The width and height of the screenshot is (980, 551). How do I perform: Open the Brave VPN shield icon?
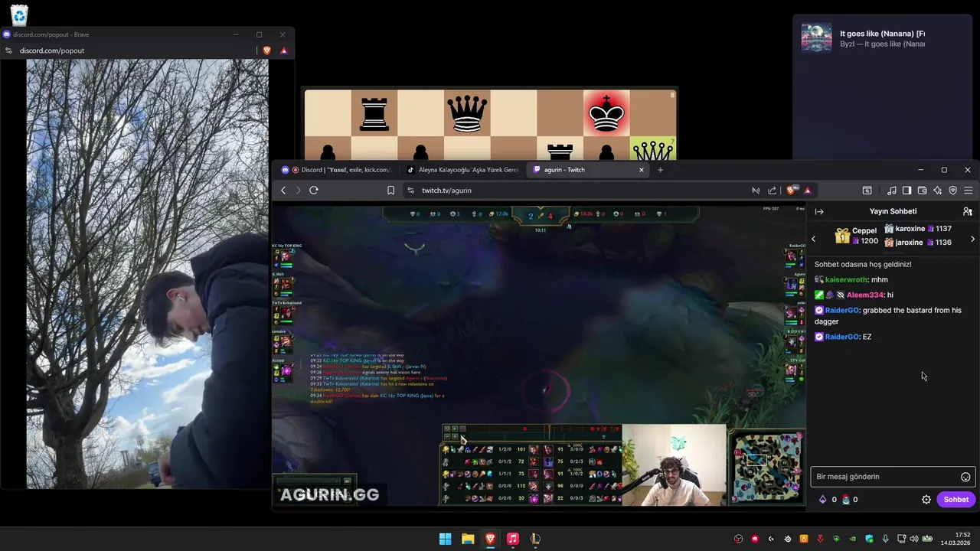tap(953, 191)
